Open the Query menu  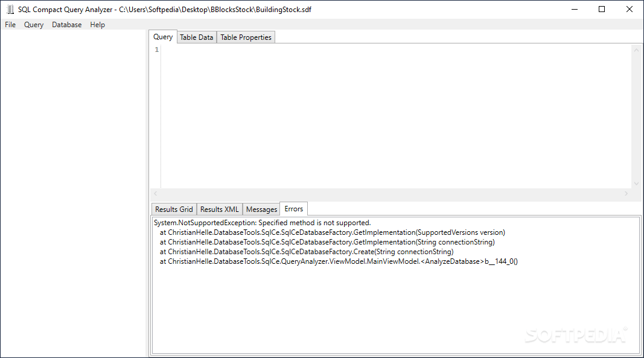(x=34, y=25)
